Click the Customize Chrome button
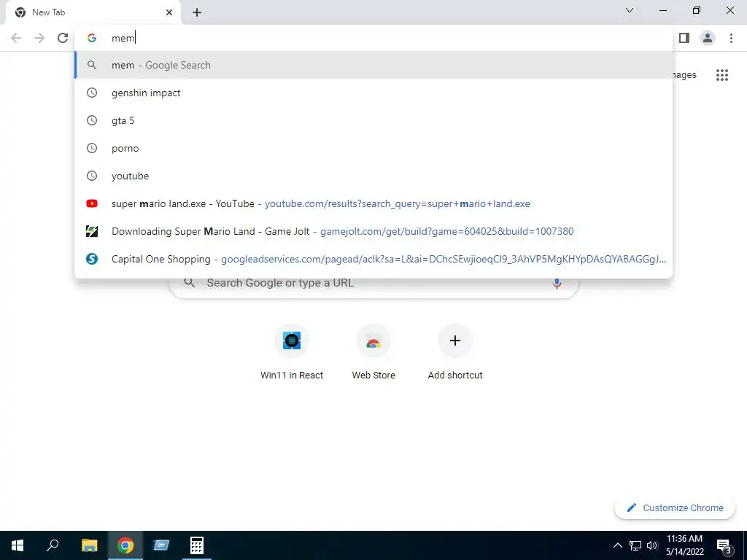The height and width of the screenshot is (560, 747). coord(675,507)
